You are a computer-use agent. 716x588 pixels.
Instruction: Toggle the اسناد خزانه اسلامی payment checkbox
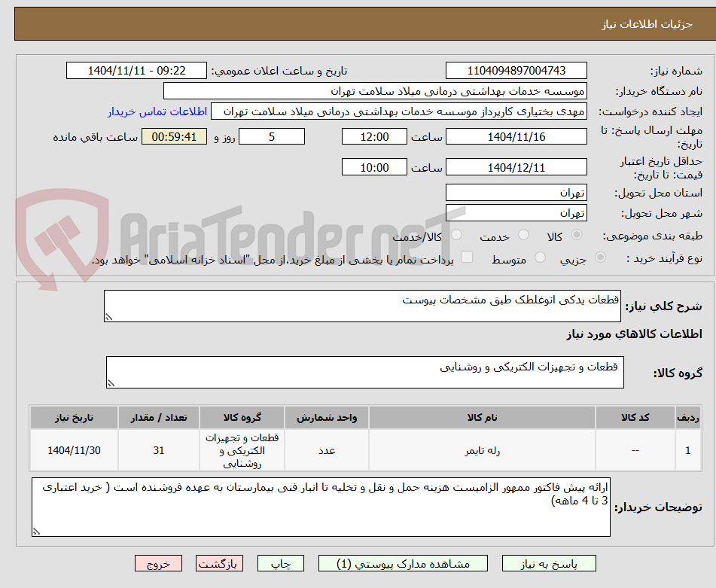click(x=467, y=257)
